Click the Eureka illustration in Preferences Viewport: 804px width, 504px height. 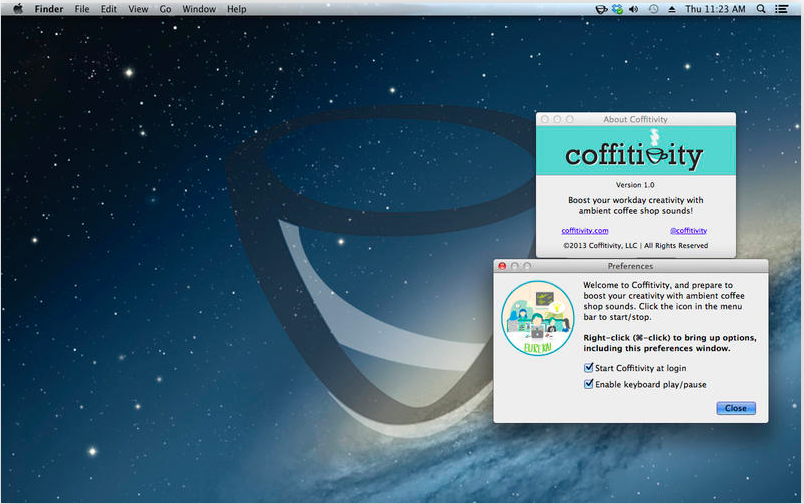click(537, 318)
